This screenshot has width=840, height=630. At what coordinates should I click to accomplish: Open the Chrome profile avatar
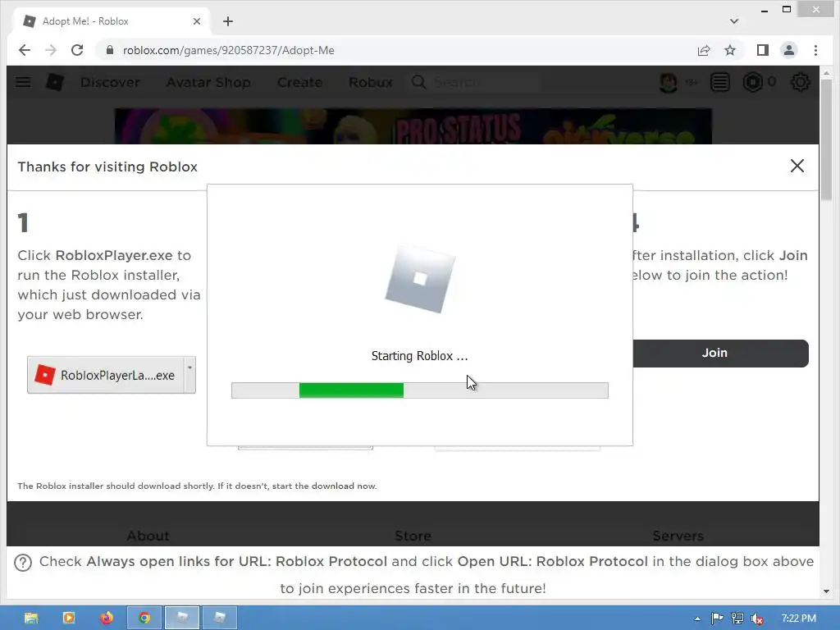[788, 50]
